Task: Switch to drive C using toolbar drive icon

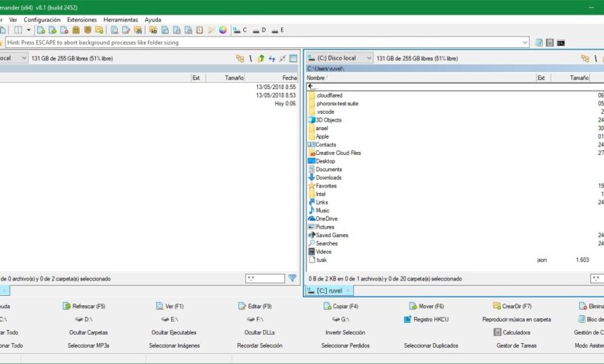Action: point(239,30)
